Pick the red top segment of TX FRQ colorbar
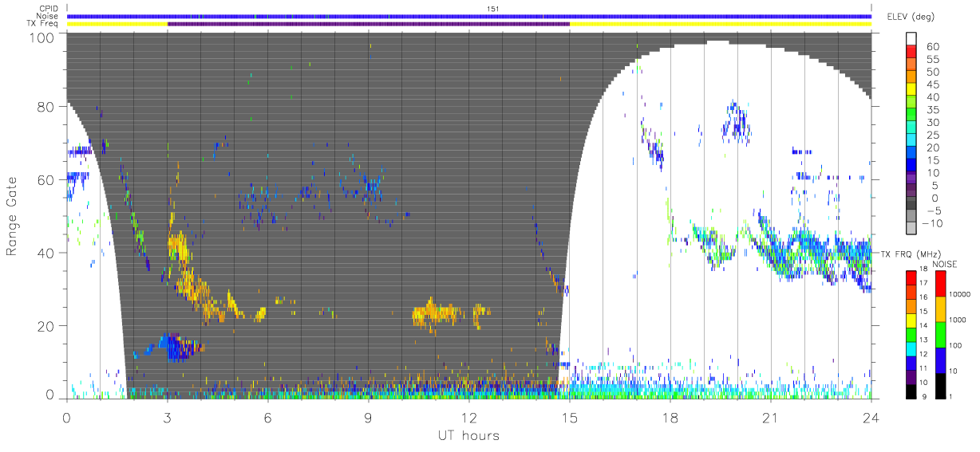The width and height of the screenshot is (980, 452). (911, 277)
